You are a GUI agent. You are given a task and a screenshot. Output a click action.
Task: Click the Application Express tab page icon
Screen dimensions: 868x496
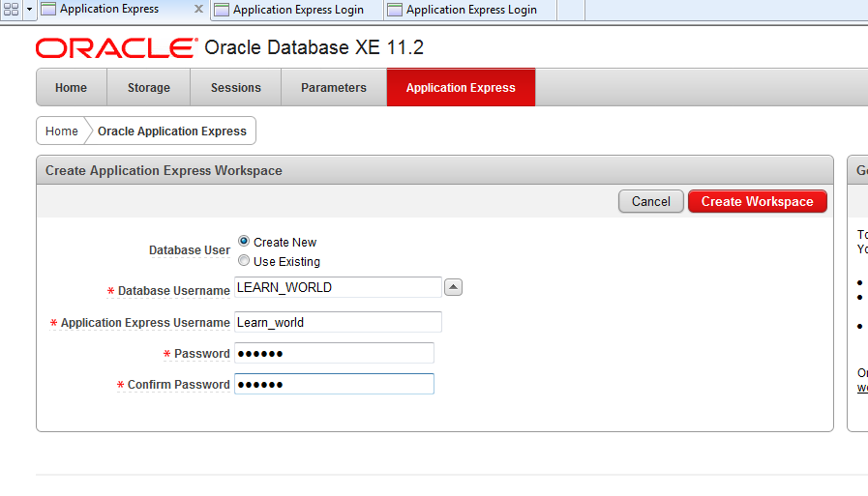48,10
